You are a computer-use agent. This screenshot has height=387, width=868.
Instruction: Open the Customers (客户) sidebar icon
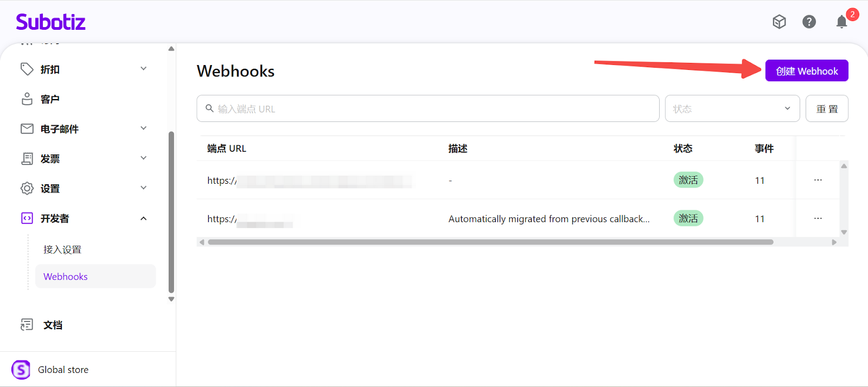click(27, 99)
